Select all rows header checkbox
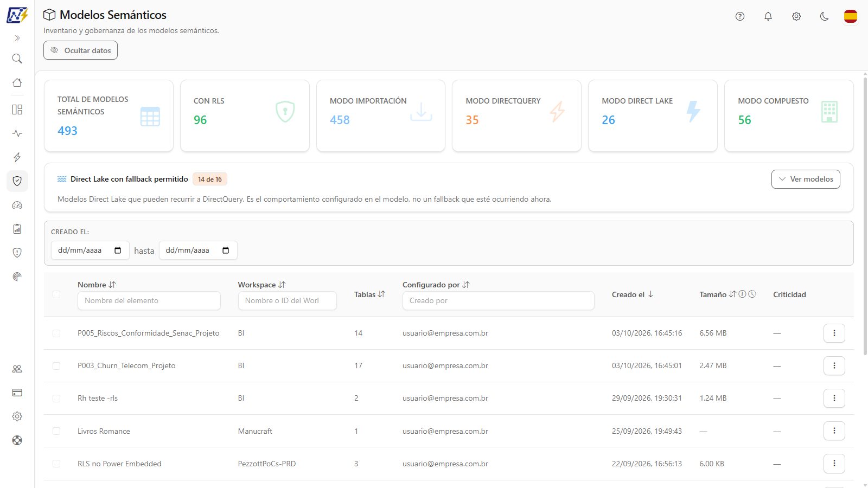The height and width of the screenshot is (488, 868). [x=56, y=294]
